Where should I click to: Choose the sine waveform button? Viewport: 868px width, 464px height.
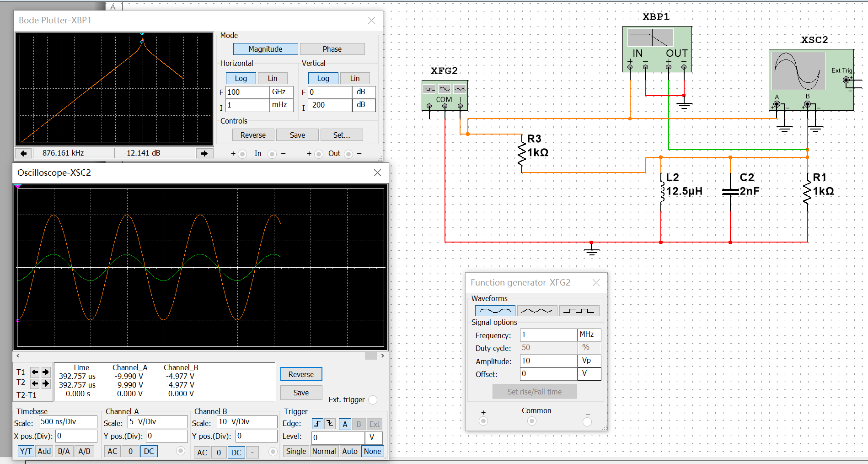(495, 311)
